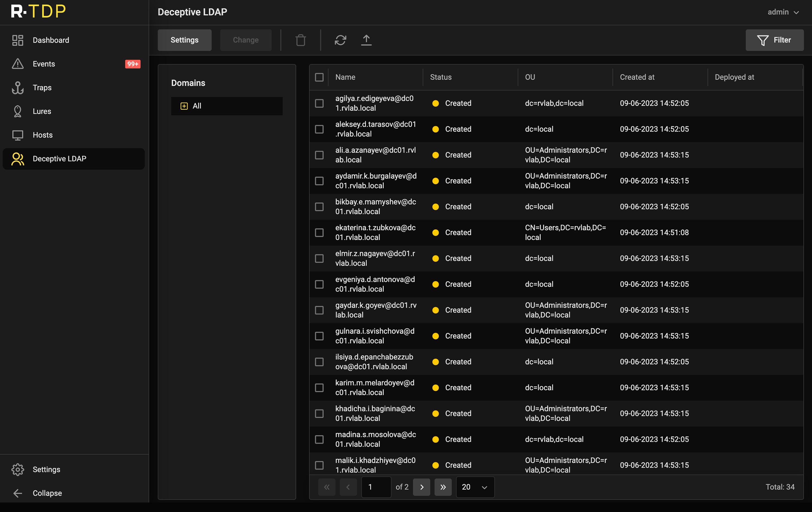Select all rows header checkbox

tap(319, 77)
